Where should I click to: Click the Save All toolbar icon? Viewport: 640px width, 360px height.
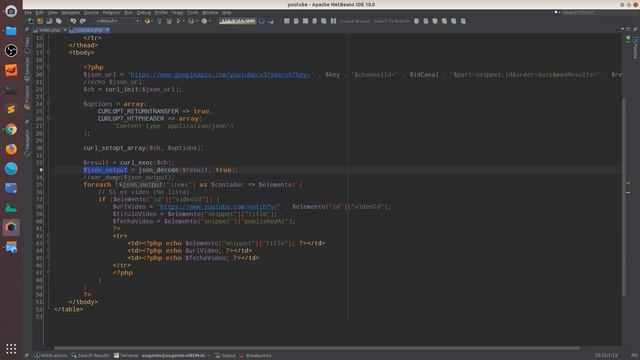point(58,21)
